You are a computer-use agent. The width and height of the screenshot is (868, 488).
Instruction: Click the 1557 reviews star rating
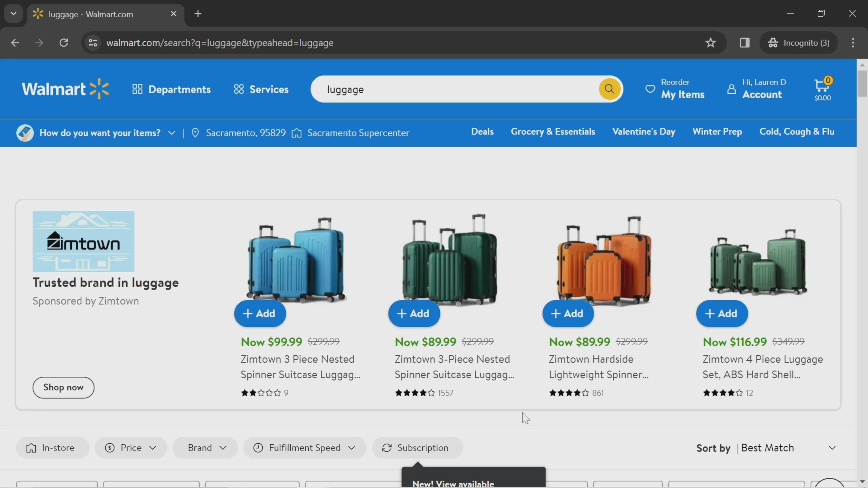click(x=424, y=393)
